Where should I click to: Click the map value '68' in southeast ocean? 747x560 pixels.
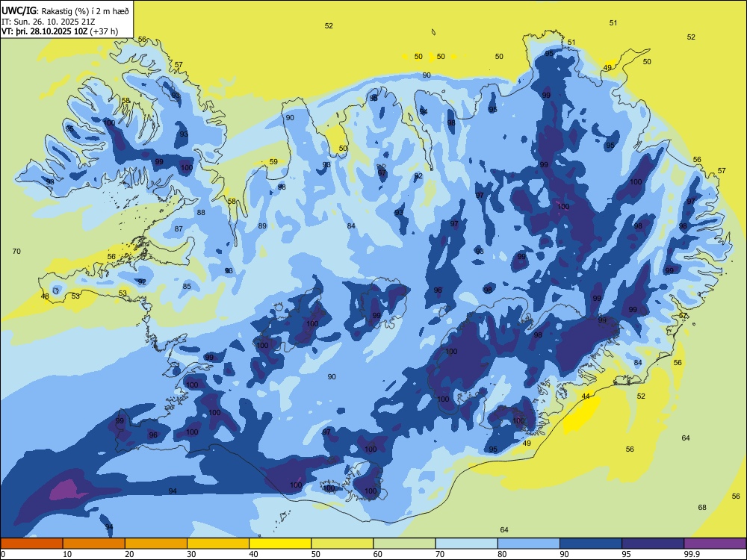tap(702, 507)
